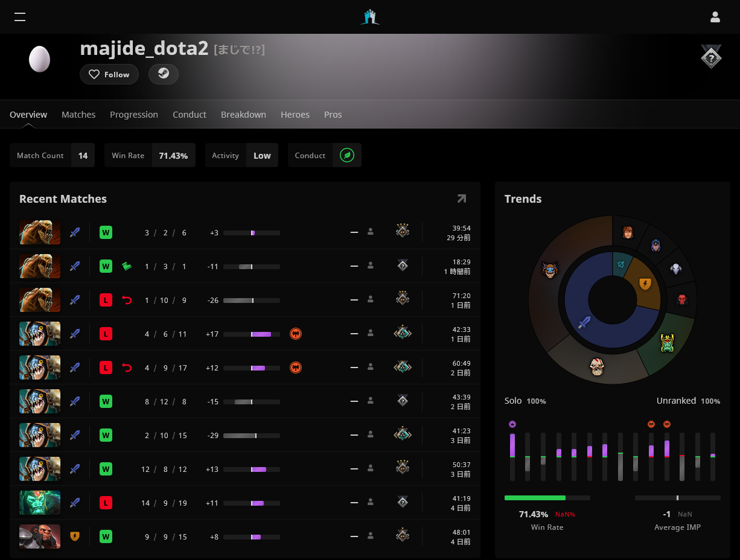Open the 43:39 match hero portrait
Viewport: 740px width, 560px height.
(x=40, y=401)
